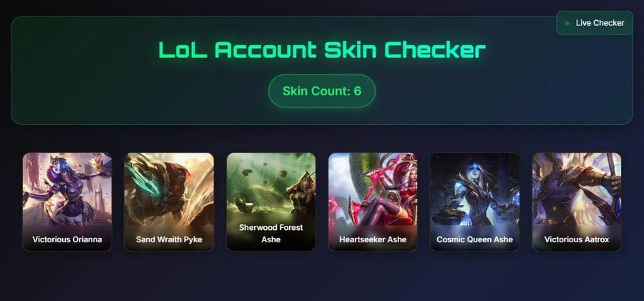
Task: Click the Cosmic Queen Ashe name label
Action: tap(475, 239)
